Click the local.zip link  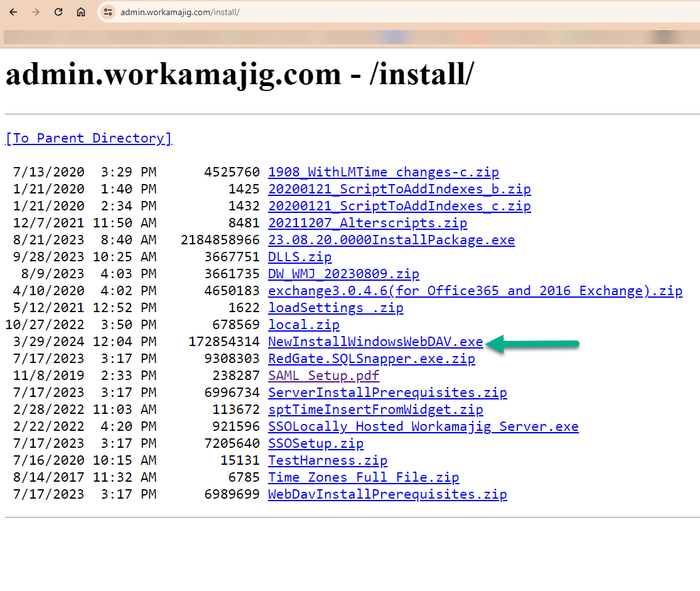coord(304,325)
